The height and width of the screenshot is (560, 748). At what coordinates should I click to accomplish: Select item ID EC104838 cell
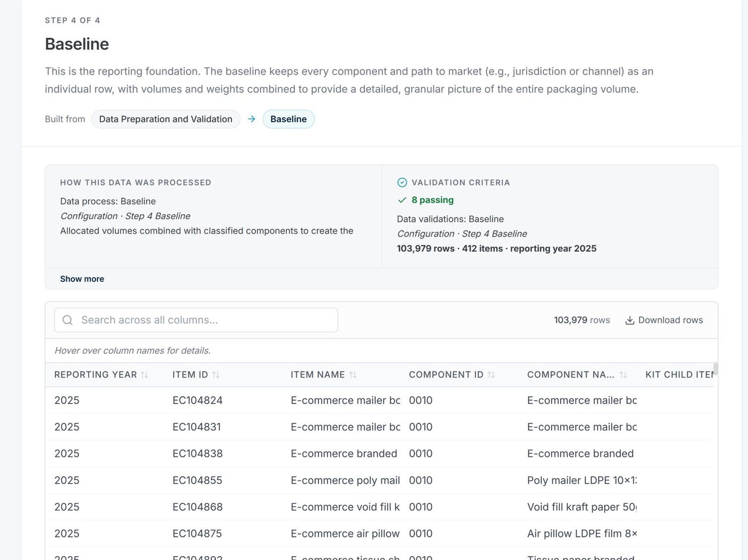click(198, 454)
